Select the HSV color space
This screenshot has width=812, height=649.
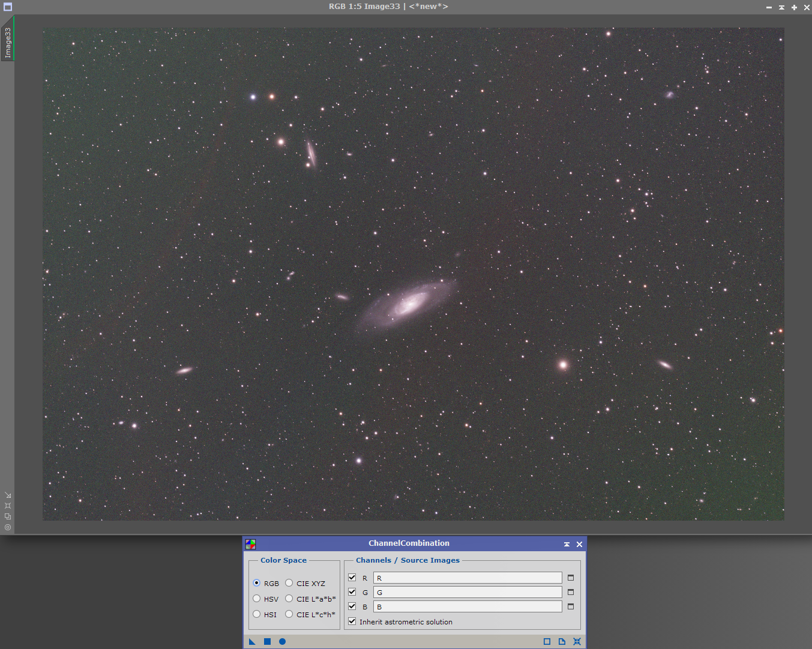click(257, 599)
